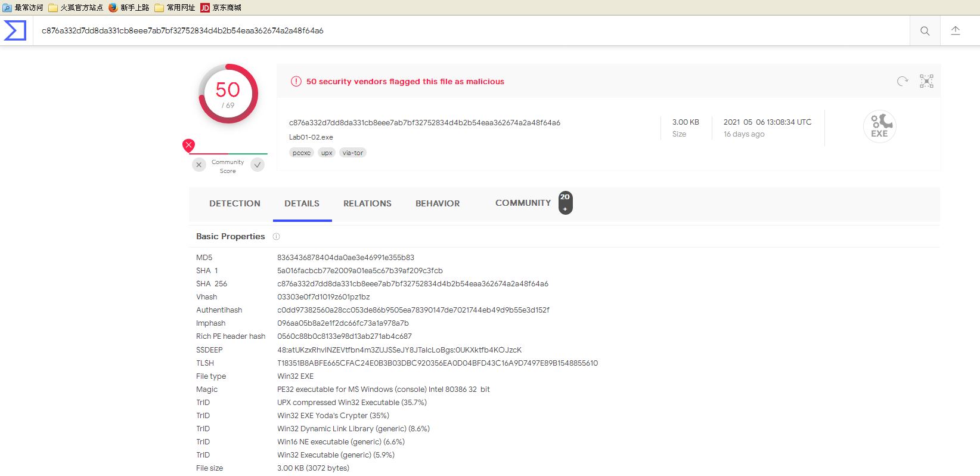Screen dimensions: 980x476
Task: Click the upload file icon
Action: coord(956,30)
